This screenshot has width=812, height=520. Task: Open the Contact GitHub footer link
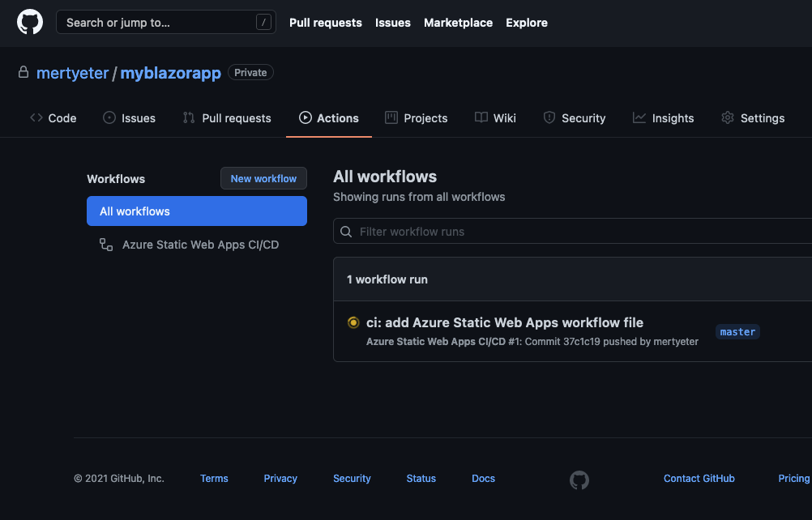click(699, 478)
